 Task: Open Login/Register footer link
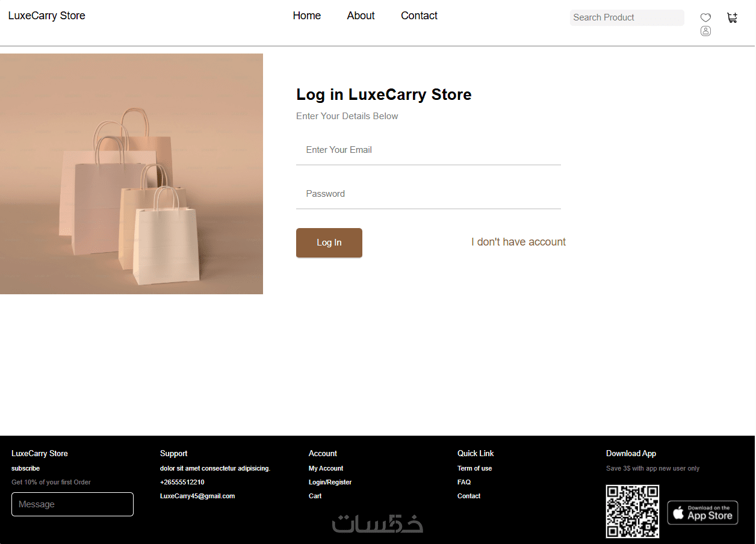pos(330,482)
